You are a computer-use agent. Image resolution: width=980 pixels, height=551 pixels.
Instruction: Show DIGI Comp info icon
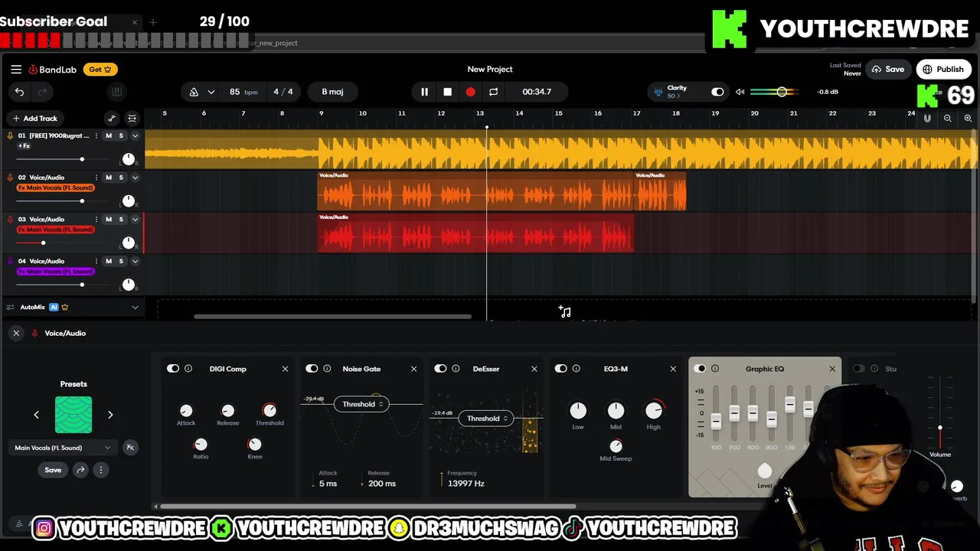pos(188,369)
